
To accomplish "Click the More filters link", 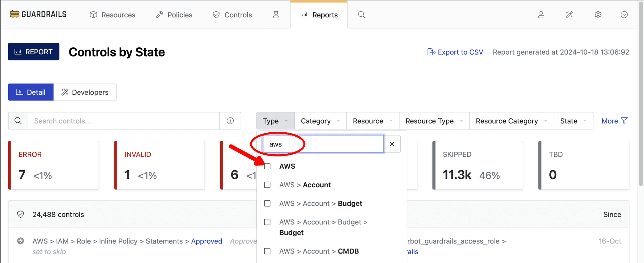I will pyautogui.click(x=614, y=121).
